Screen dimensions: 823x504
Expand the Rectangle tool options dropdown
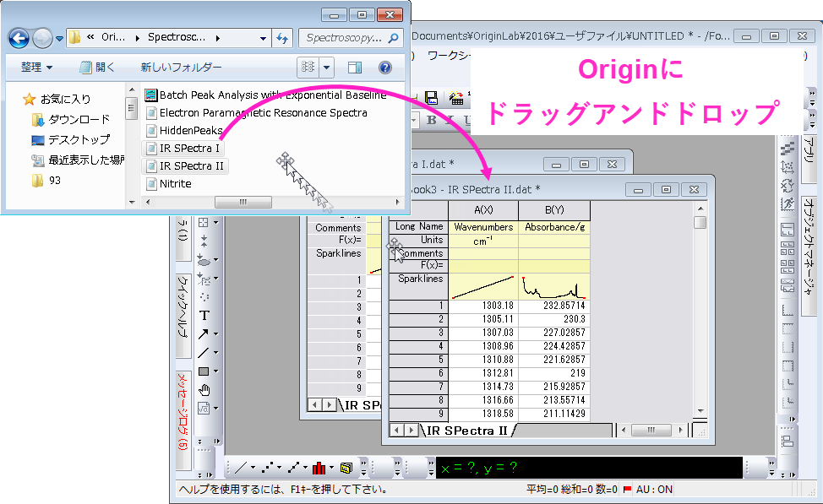[x=215, y=371]
